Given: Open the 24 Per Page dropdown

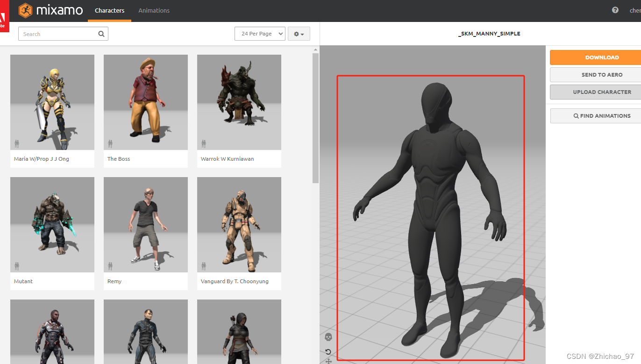Looking at the screenshot, I should click(x=260, y=34).
